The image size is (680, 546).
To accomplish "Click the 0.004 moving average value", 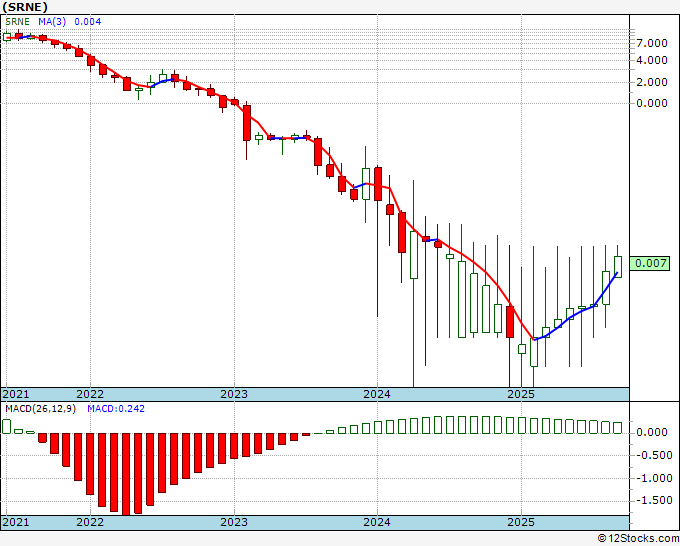I will (88, 22).
